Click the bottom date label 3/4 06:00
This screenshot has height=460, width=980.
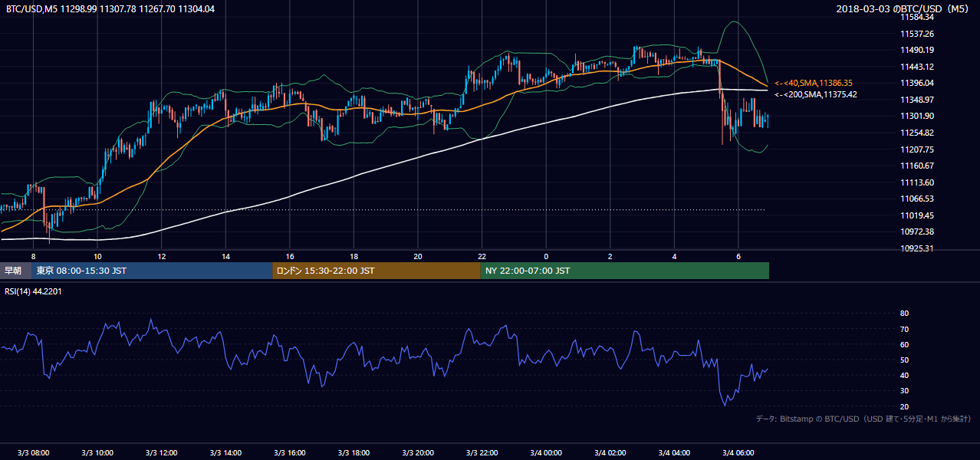pos(738,452)
